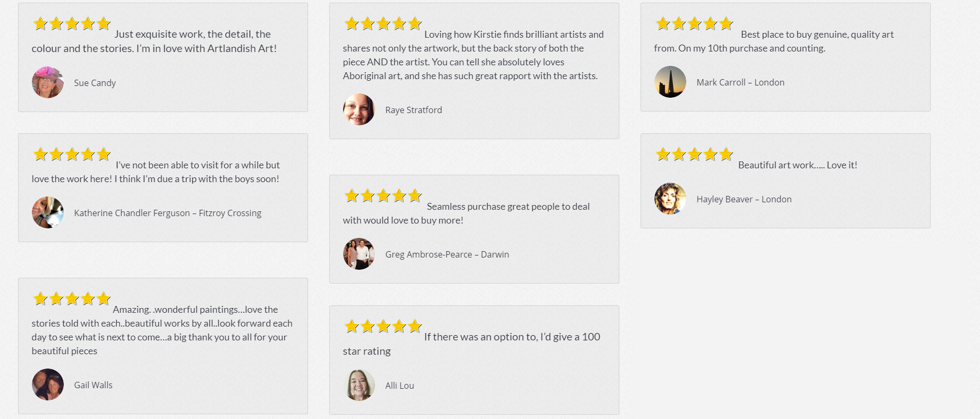Click the name "Mark Carroll – London"
This screenshot has width=980, height=419.
coord(740,82)
